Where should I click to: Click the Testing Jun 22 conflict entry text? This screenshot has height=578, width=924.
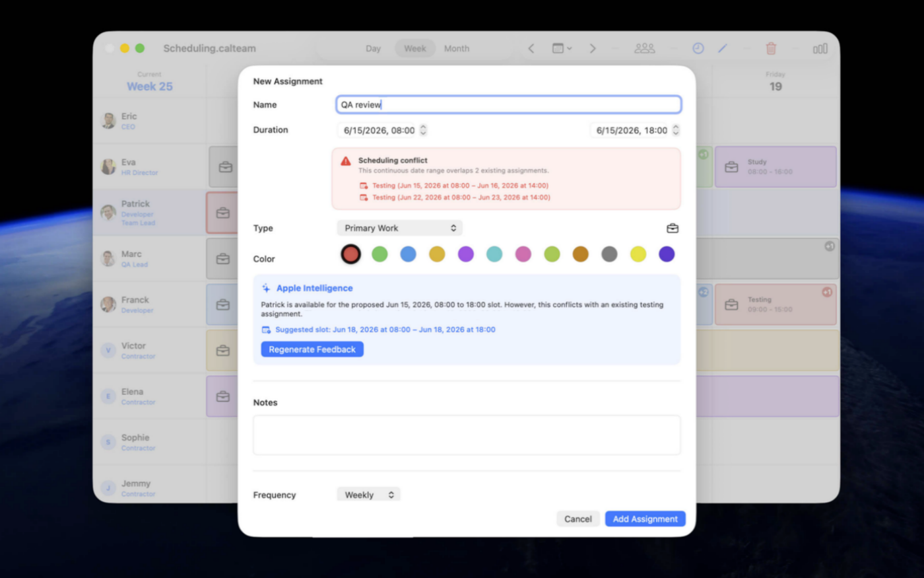(461, 198)
